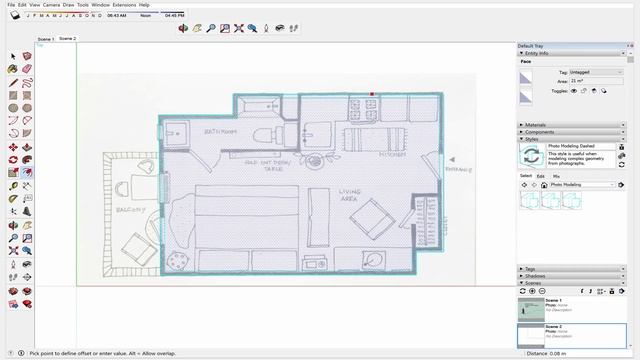Activate the Push/Pull tool
The image size is (640, 360).
(x=27, y=147)
